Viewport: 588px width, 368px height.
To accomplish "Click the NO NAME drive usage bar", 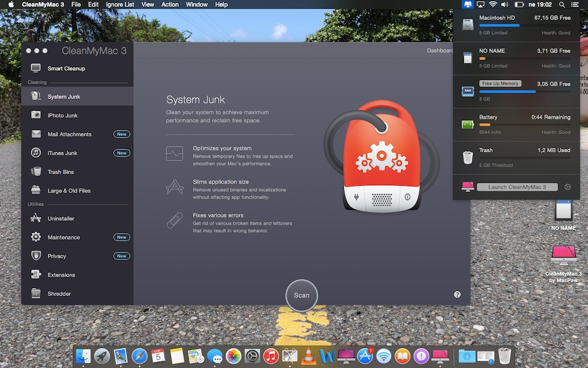I will click(x=525, y=59).
